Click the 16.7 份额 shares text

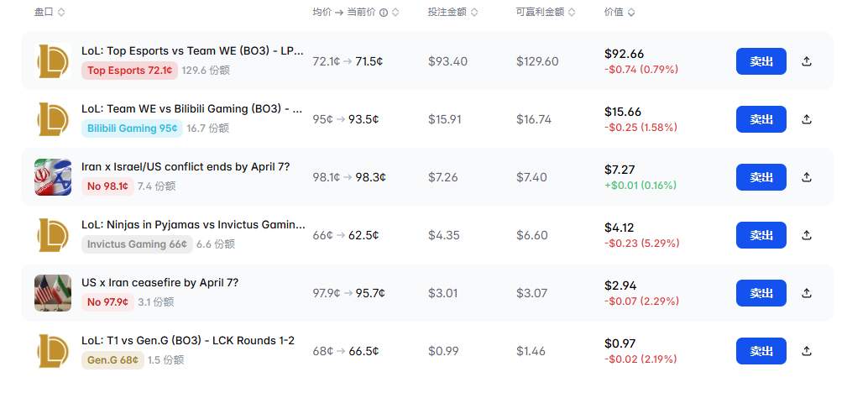[207, 128]
